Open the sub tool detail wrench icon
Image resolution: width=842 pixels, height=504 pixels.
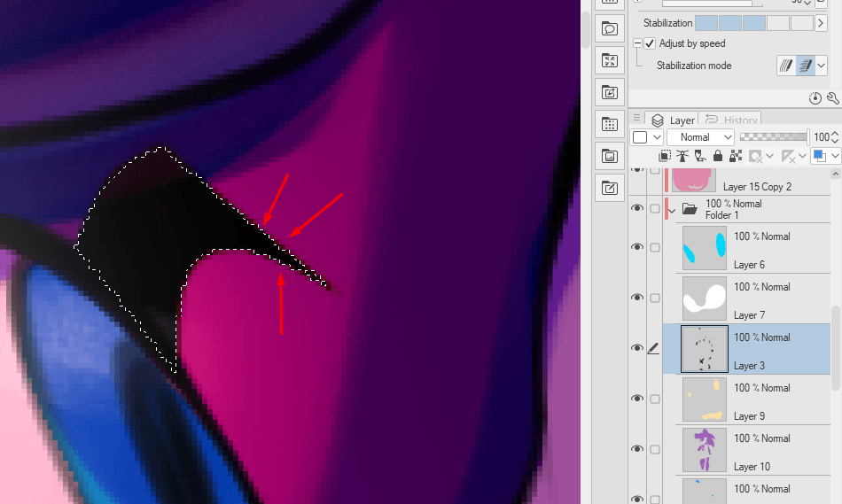pyautogui.click(x=832, y=98)
